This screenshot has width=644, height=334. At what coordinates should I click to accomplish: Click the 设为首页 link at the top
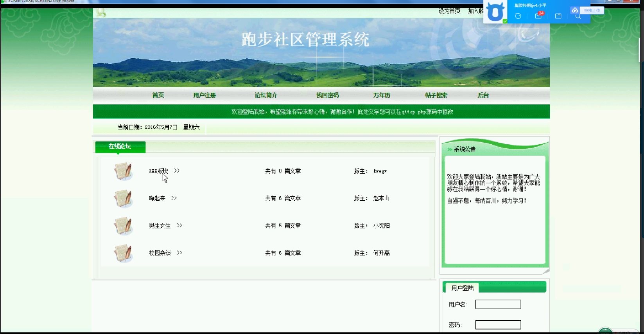449,11
